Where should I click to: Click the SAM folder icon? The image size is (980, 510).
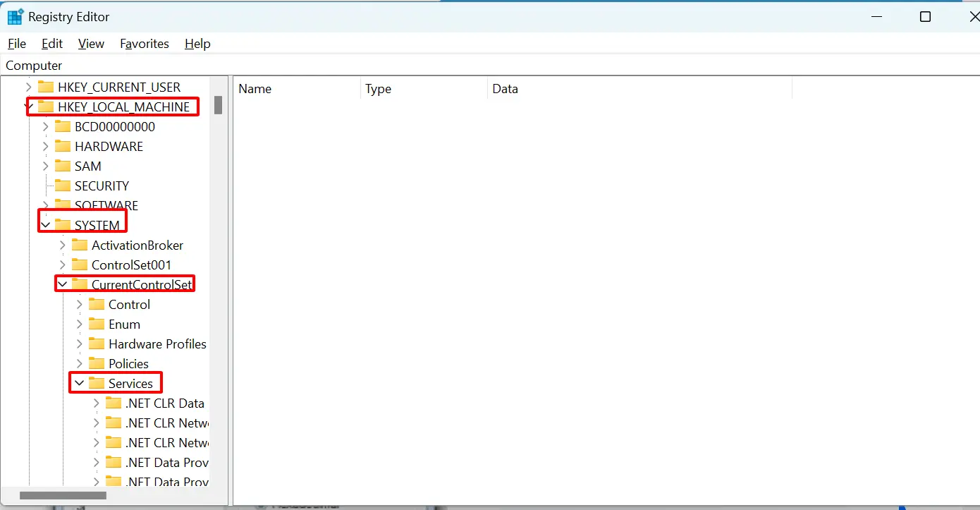[x=63, y=166]
